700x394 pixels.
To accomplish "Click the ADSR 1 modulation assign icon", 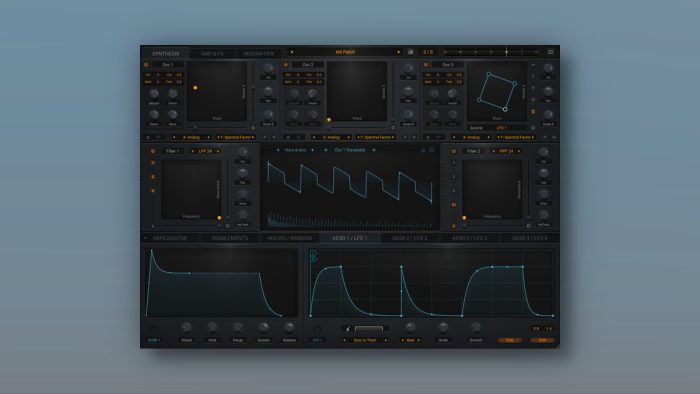I will (154, 329).
